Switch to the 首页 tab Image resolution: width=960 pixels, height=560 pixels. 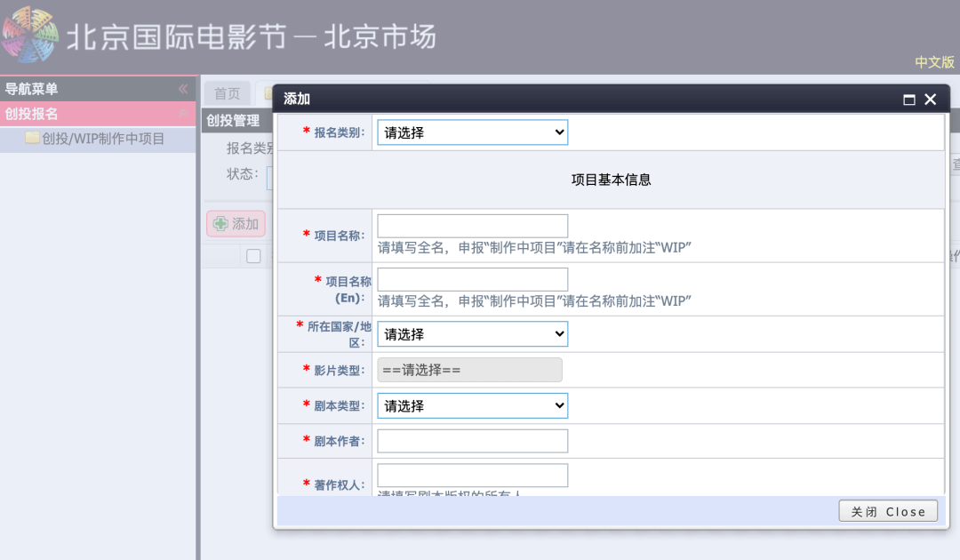[x=228, y=93]
